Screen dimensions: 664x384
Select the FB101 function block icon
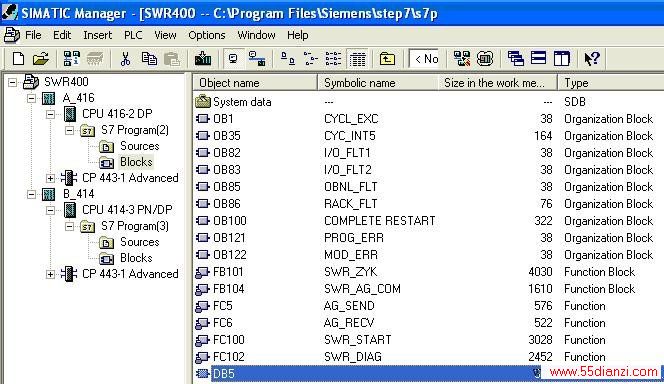click(202, 272)
